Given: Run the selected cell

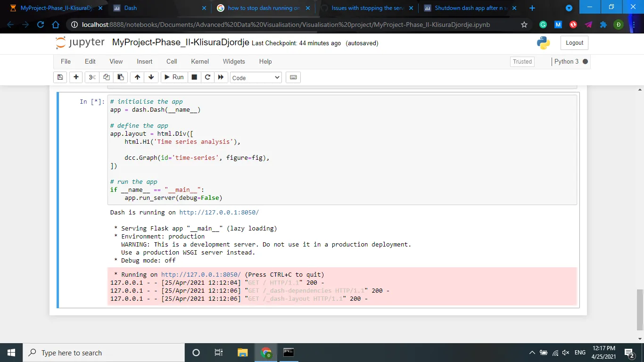Looking at the screenshot, I should coord(173,77).
